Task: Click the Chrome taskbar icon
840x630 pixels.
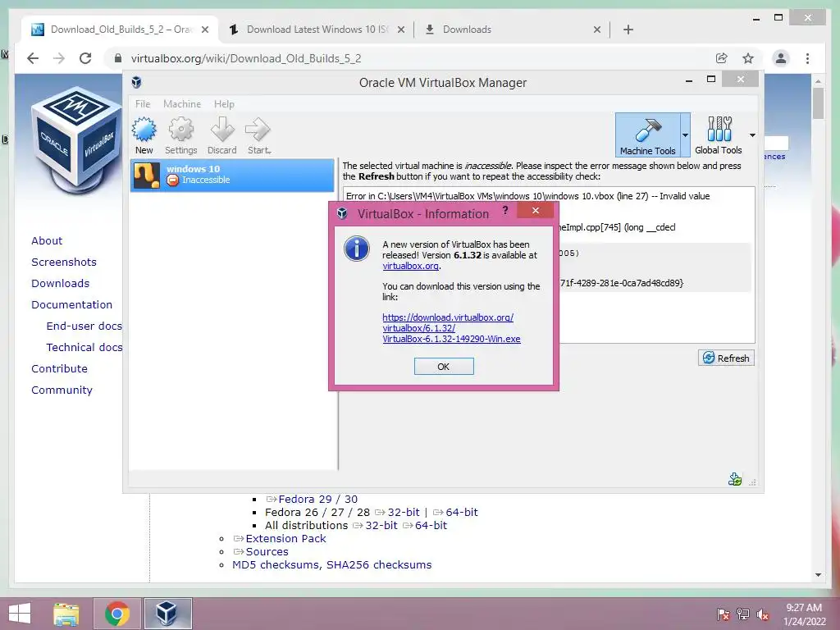Action: 116,614
